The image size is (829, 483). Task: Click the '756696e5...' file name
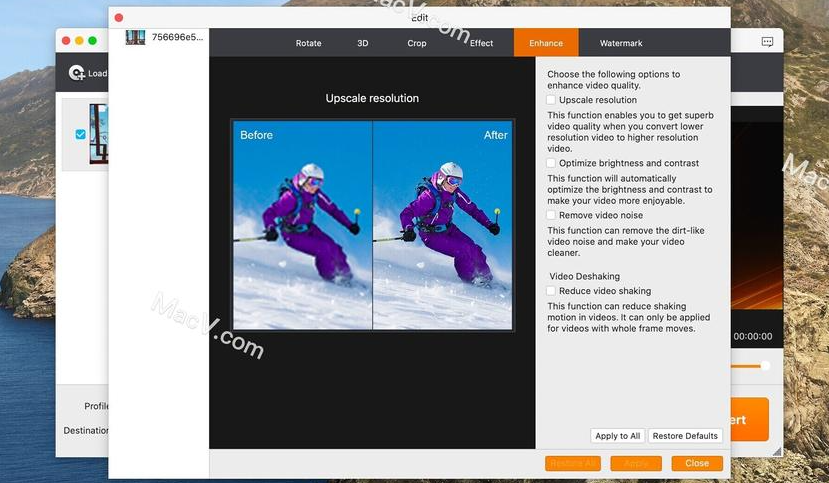pos(177,37)
